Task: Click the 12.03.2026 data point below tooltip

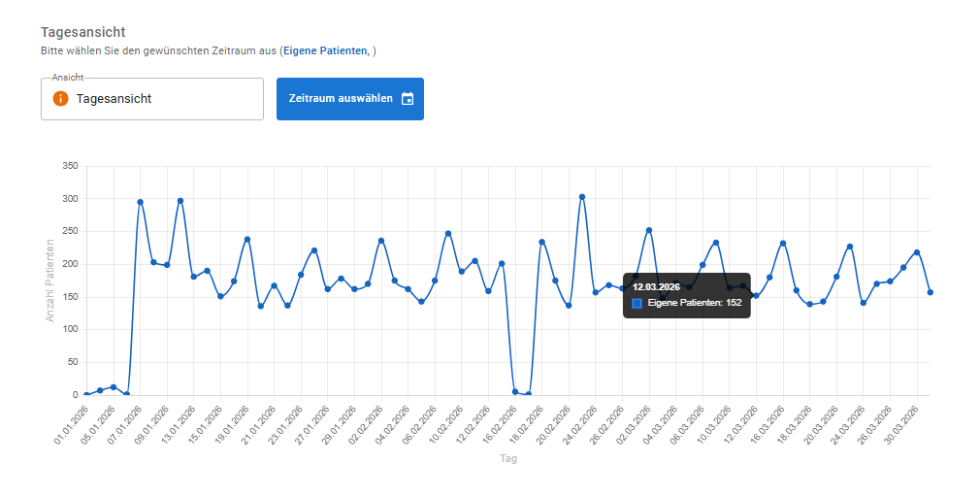Action: coord(756,295)
